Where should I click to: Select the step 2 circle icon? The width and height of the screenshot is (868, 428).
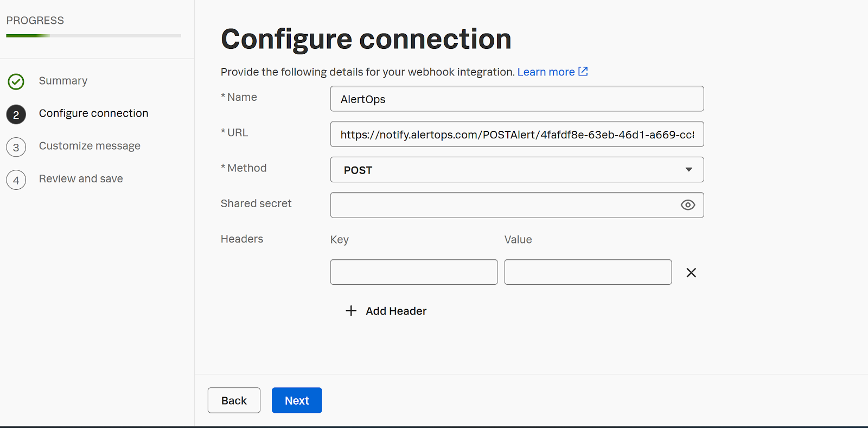(x=16, y=114)
